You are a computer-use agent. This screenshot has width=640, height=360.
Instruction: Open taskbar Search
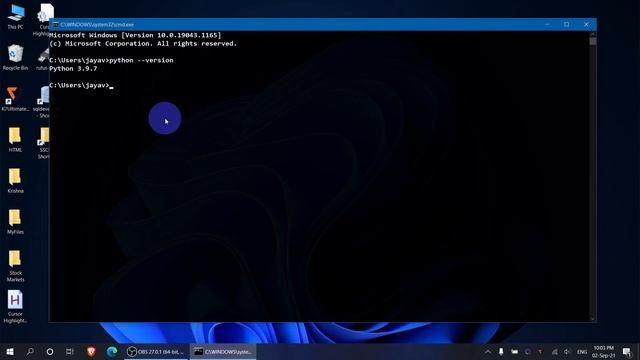pyautogui.click(x=30, y=351)
